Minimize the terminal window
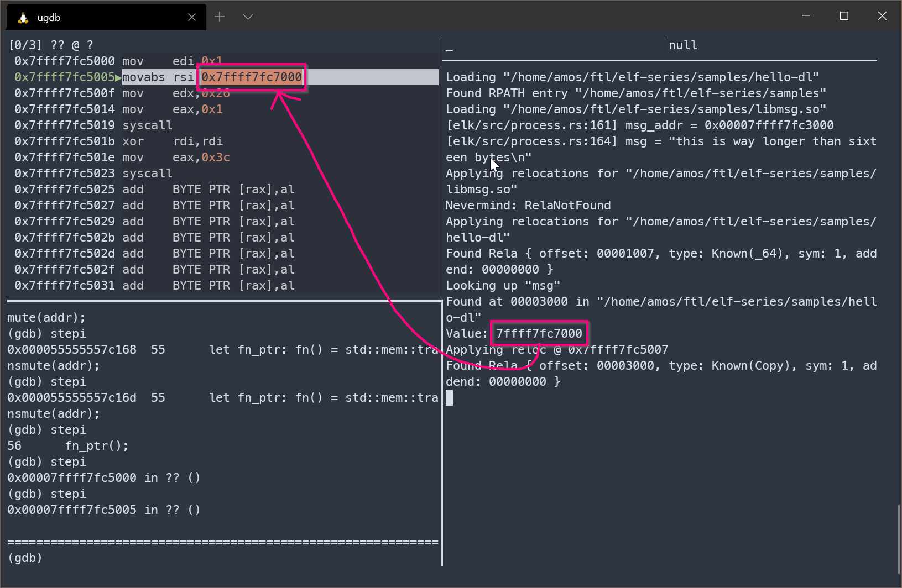Screen dimensions: 902x588 (x=806, y=16)
